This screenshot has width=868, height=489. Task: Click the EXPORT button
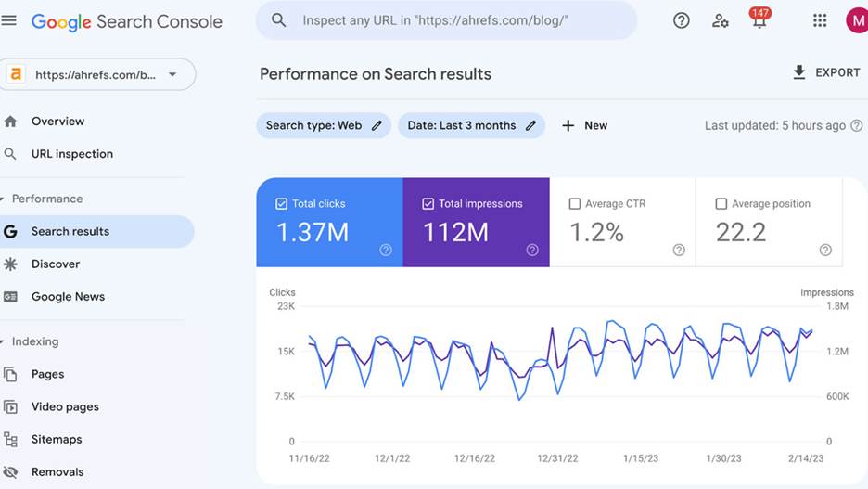(825, 72)
